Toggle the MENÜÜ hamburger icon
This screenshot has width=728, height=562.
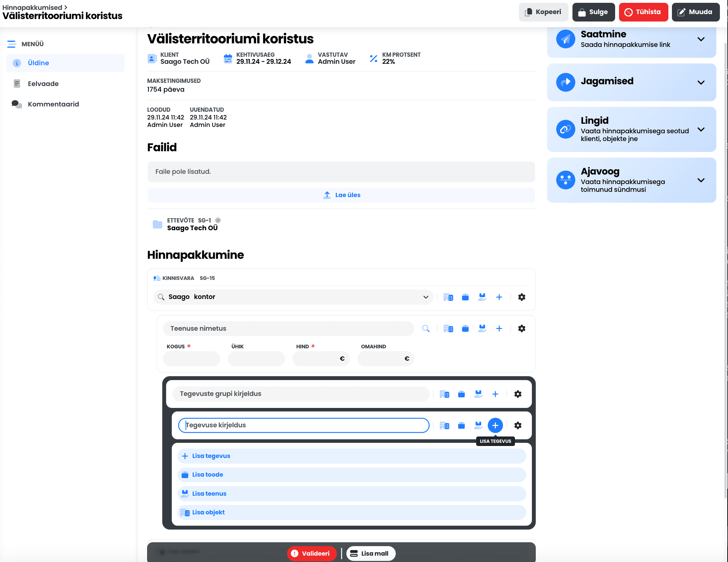[x=12, y=44]
